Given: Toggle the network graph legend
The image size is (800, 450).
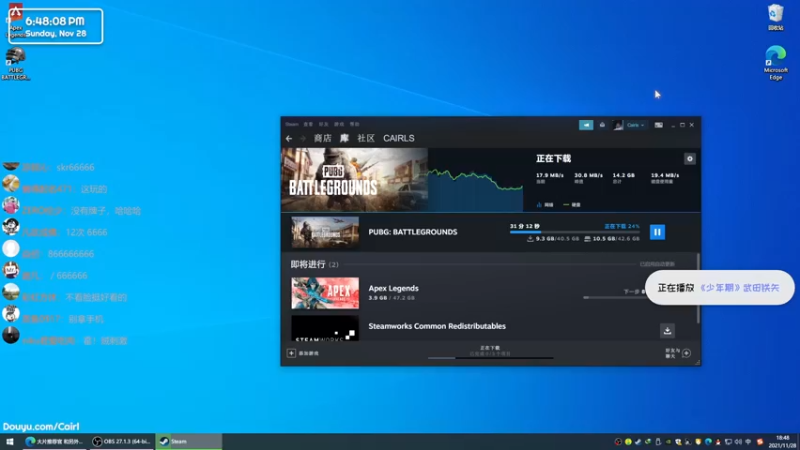Looking at the screenshot, I should [x=545, y=205].
